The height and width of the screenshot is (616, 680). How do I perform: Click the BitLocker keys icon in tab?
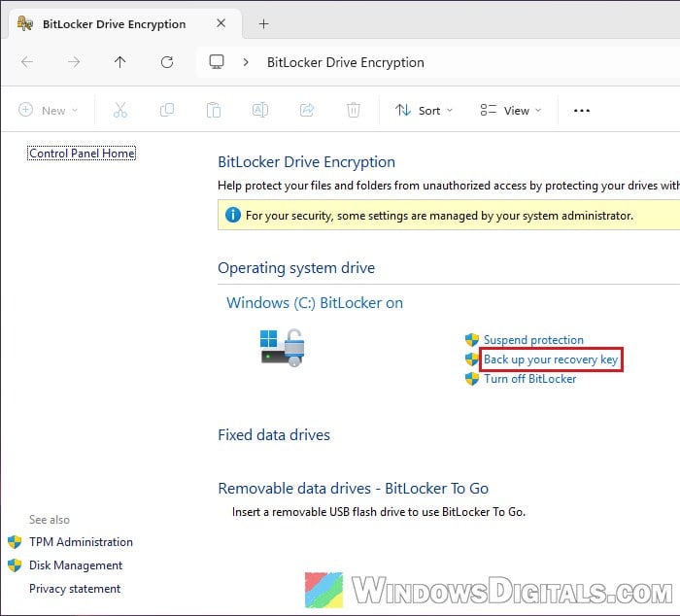click(x=24, y=23)
